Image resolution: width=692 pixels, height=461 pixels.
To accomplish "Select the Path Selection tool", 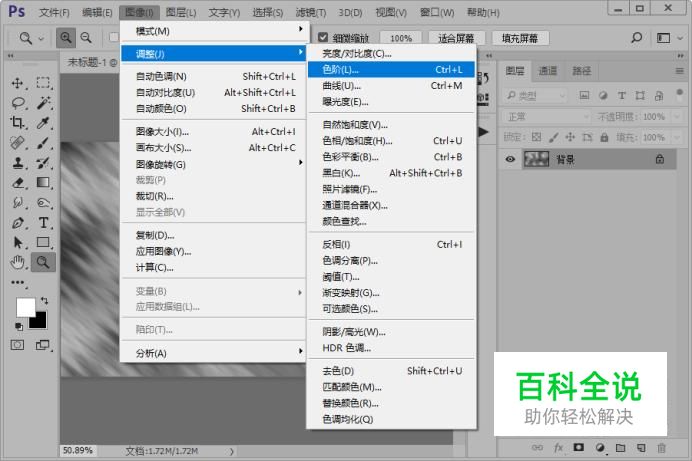I will [18, 243].
